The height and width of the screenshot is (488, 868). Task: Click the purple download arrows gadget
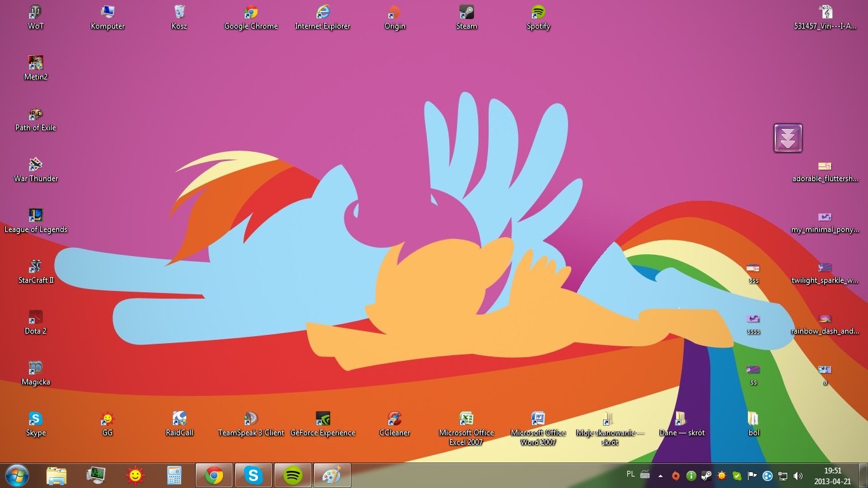coord(788,138)
